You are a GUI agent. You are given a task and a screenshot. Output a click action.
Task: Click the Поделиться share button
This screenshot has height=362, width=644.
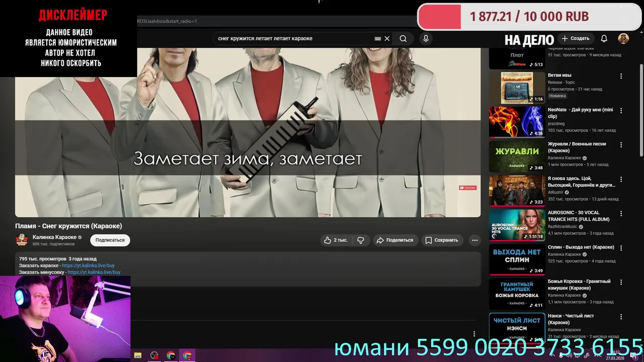[395, 240]
